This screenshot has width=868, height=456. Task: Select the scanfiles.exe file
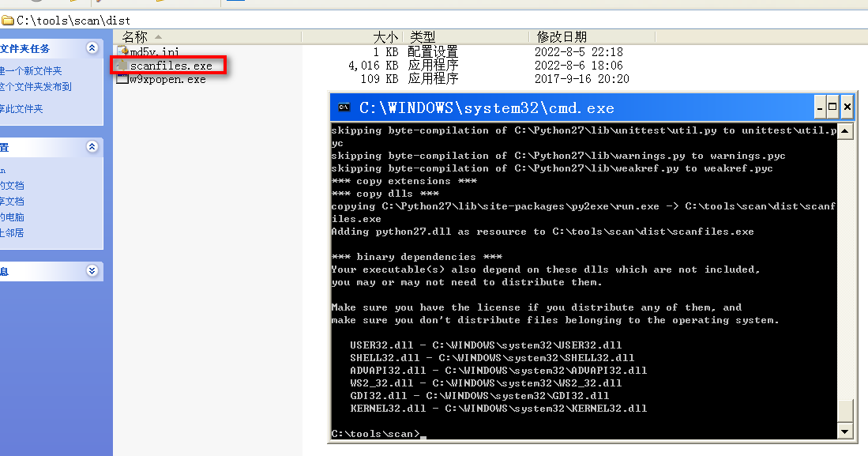(x=171, y=66)
